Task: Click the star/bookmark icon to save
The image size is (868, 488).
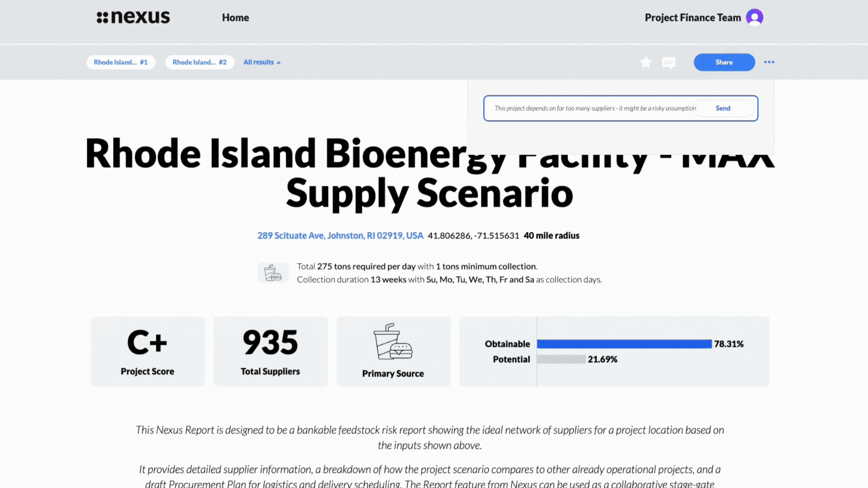Action: 646,62
